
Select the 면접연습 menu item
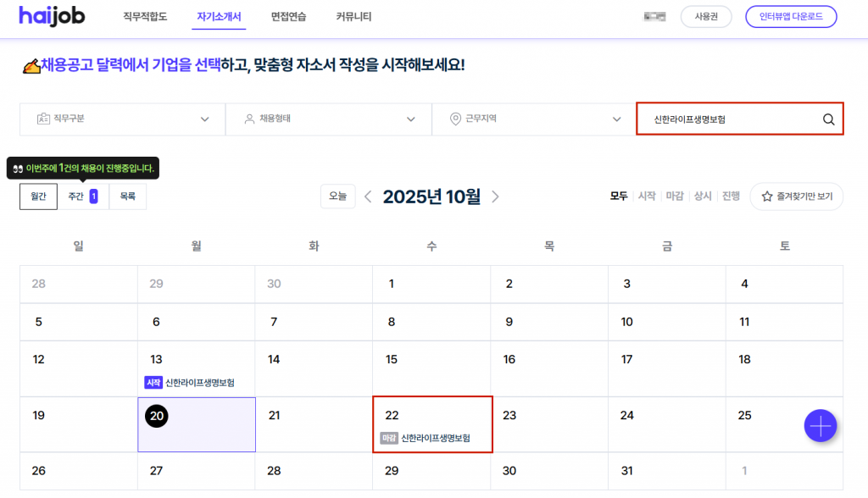coord(288,17)
